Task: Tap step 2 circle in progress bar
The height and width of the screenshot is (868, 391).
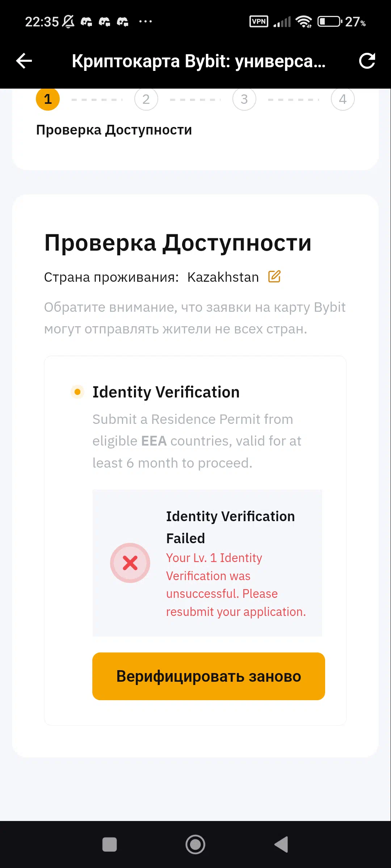Action: point(146,99)
